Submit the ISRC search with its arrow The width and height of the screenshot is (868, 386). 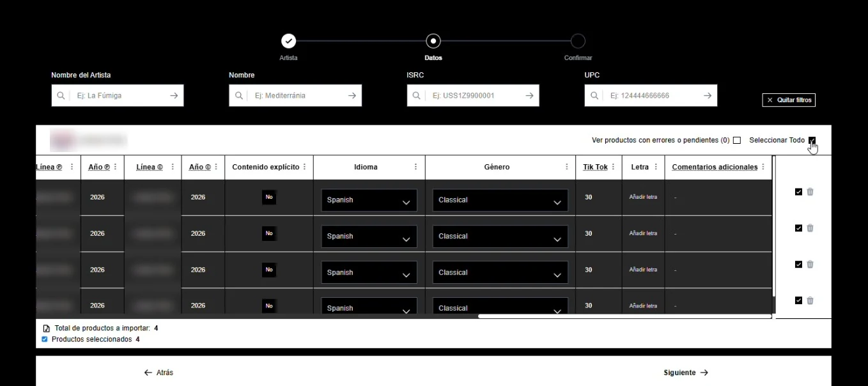[x=529, y=96]
